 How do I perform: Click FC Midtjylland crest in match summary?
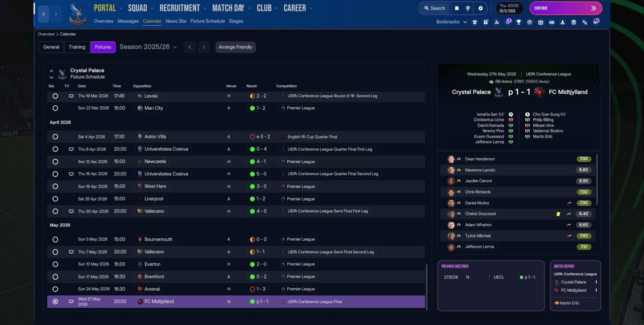click(539, 92)
